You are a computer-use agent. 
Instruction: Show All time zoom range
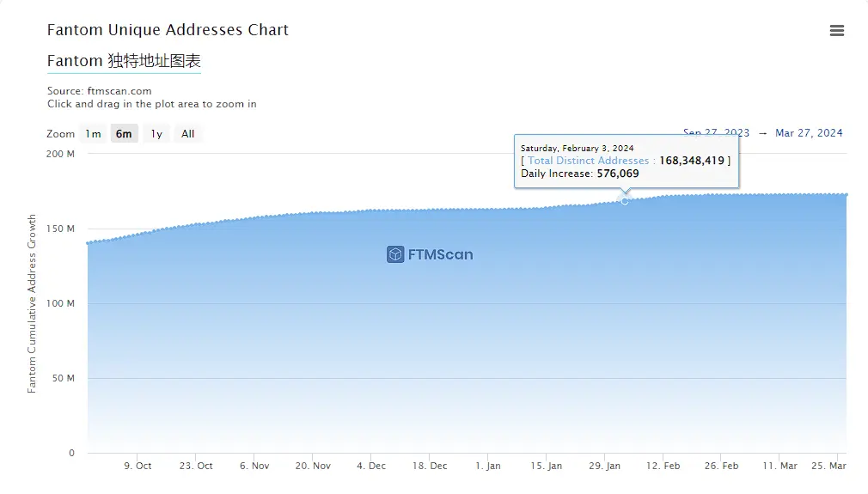point(187,134)
